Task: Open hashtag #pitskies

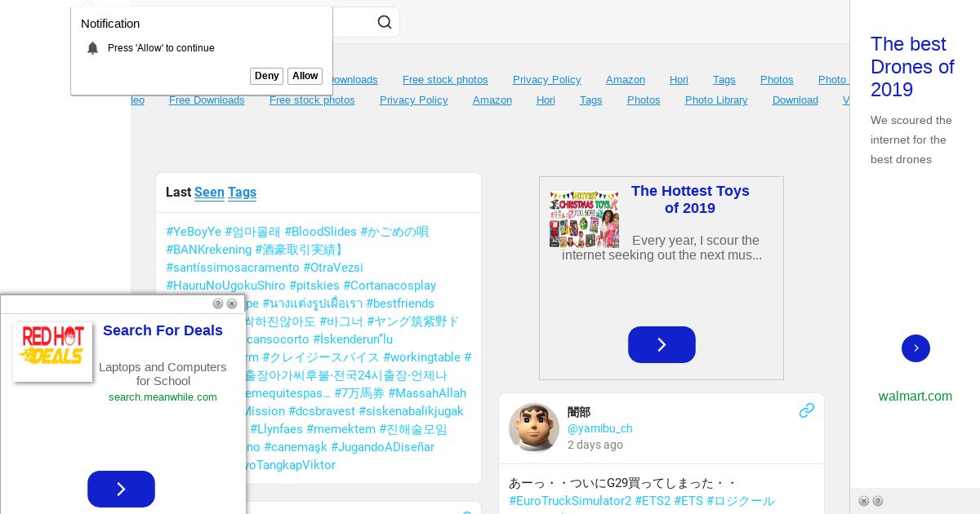Action: pos(314,286)
